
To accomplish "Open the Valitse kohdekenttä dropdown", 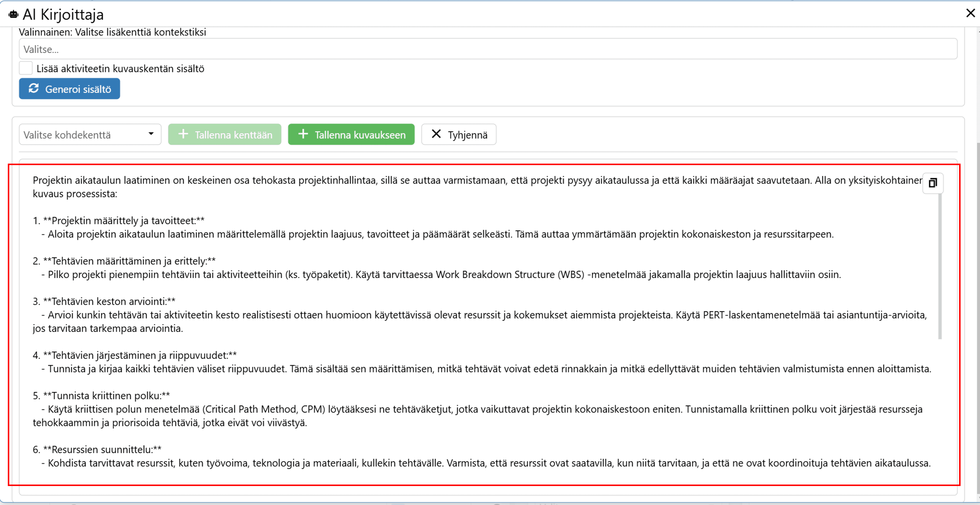I will [84, 135].
